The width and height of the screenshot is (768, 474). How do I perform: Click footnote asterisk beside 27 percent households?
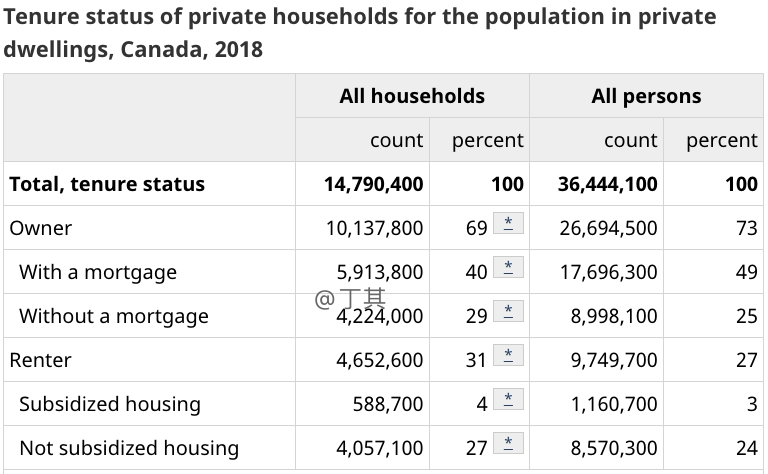tap(508, 444)
